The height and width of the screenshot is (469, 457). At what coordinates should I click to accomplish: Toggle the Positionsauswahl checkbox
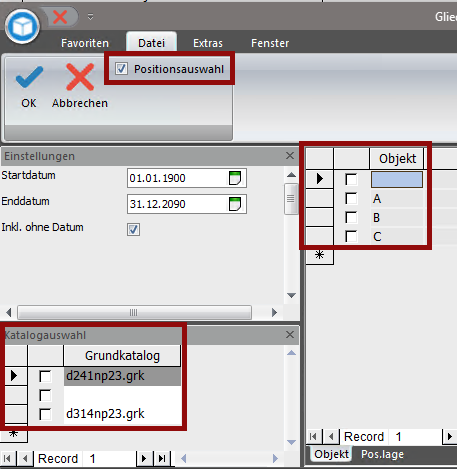click(121, 69)
